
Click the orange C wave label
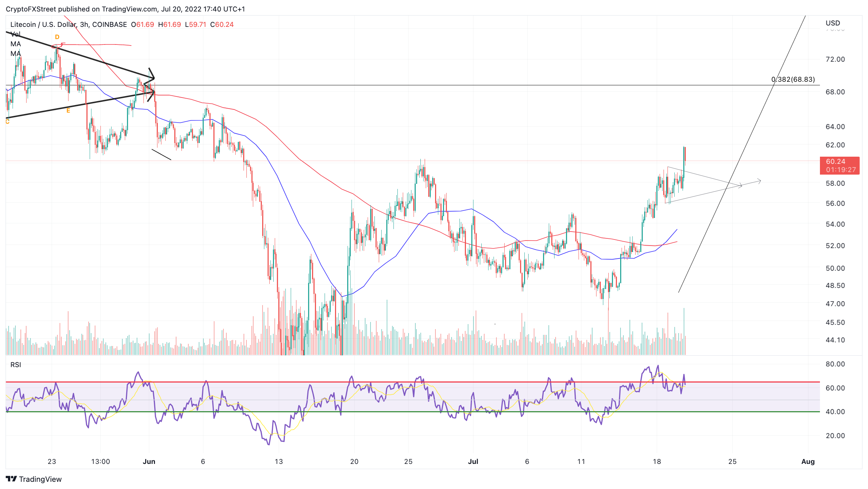[x=7, y=122]
